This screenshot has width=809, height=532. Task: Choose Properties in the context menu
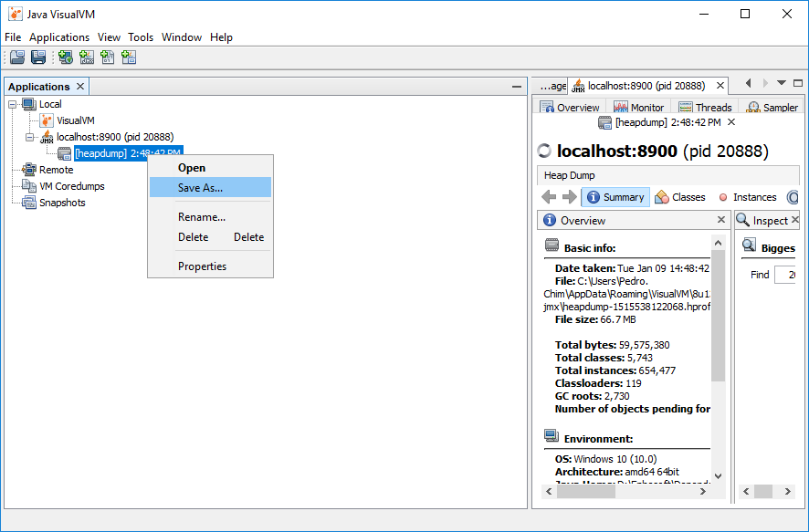pyautogui.click(x=211, y=266)
